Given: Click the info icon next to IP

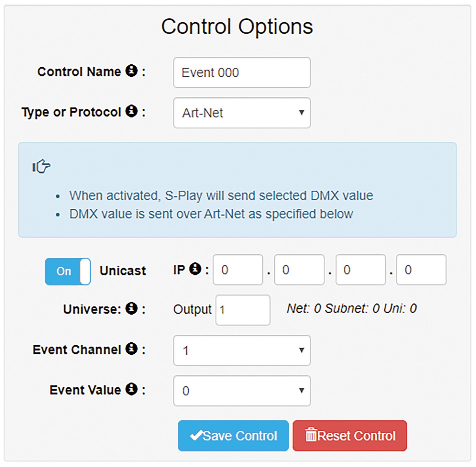Looking at the screenshot, I should (195, 269).
